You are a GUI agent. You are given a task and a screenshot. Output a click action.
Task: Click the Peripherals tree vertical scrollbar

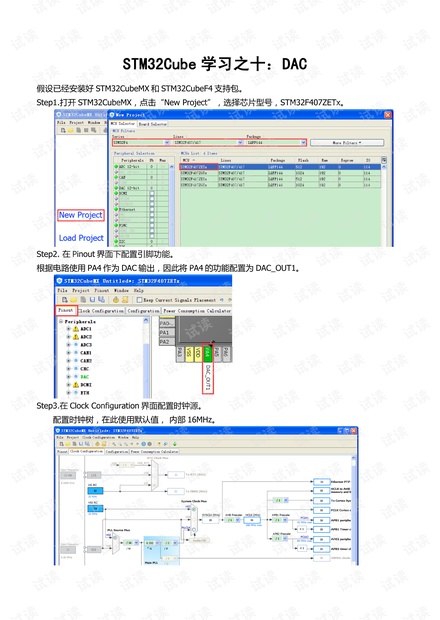coord(146,358)
